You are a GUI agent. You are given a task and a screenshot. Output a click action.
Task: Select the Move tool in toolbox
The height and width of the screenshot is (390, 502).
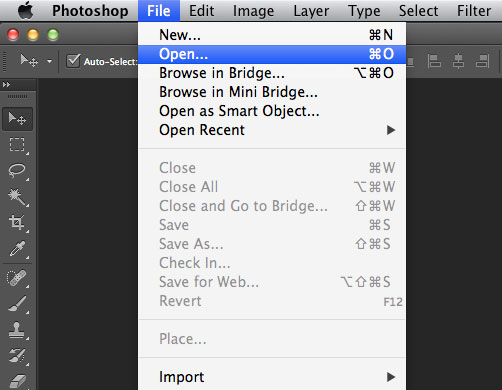[17, 119]
